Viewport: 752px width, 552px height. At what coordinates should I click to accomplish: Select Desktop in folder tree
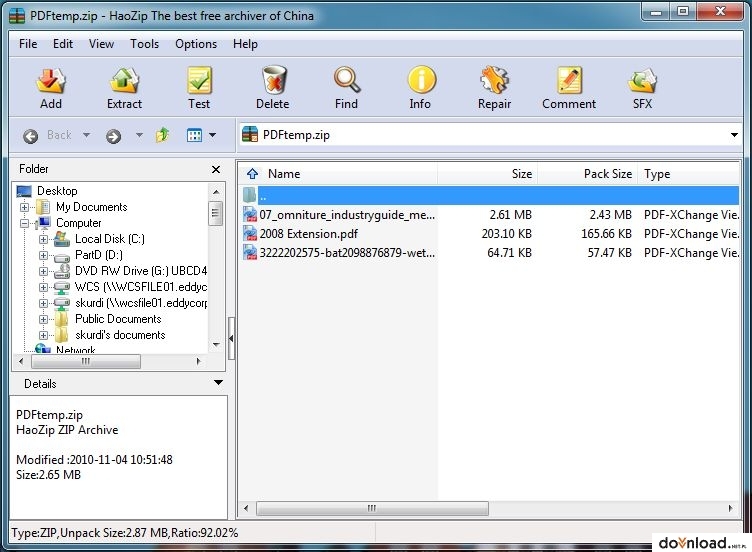(x=57, y=191)
